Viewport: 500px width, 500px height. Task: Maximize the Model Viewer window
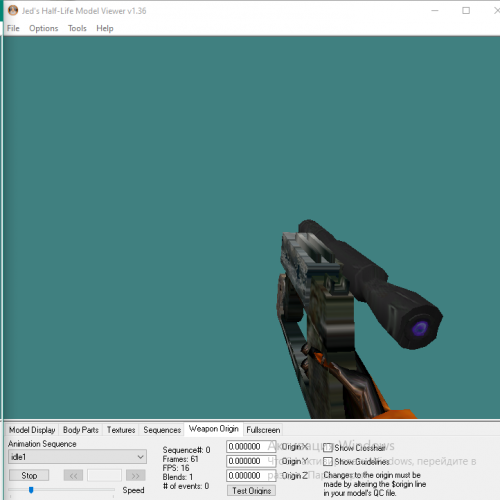pos(466,11)
